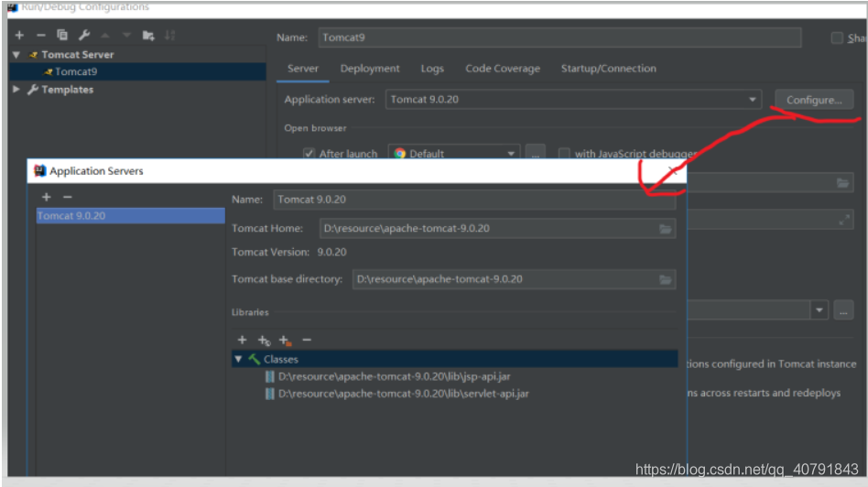Click ellipsis button next to browser dropdown
The width and height of the screenshot is (868, 487).
pyautogui.click(x=536, y=152)
